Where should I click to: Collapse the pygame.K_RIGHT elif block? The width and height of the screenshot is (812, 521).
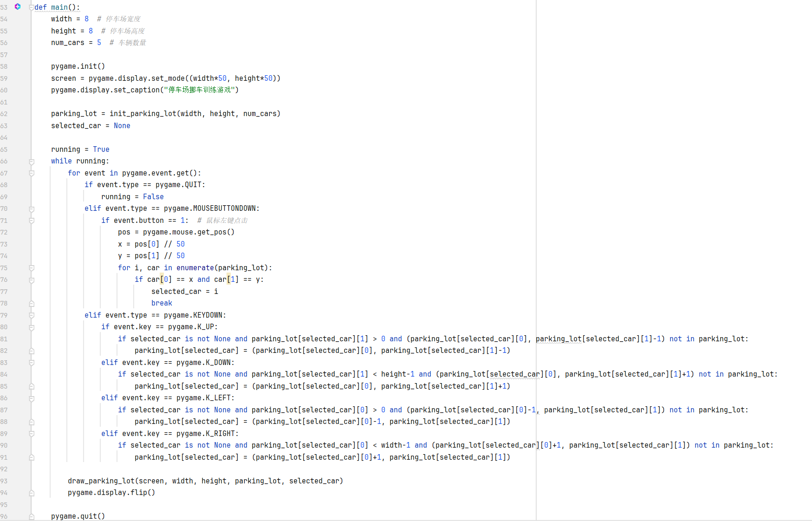tap(32, 434)
